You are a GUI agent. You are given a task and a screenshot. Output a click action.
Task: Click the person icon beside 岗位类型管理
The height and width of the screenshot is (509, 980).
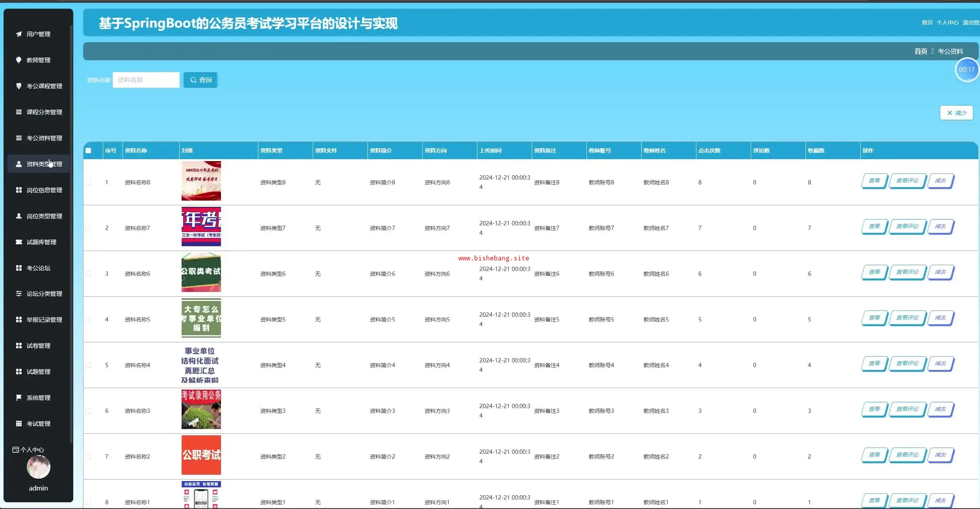[19, 216]
